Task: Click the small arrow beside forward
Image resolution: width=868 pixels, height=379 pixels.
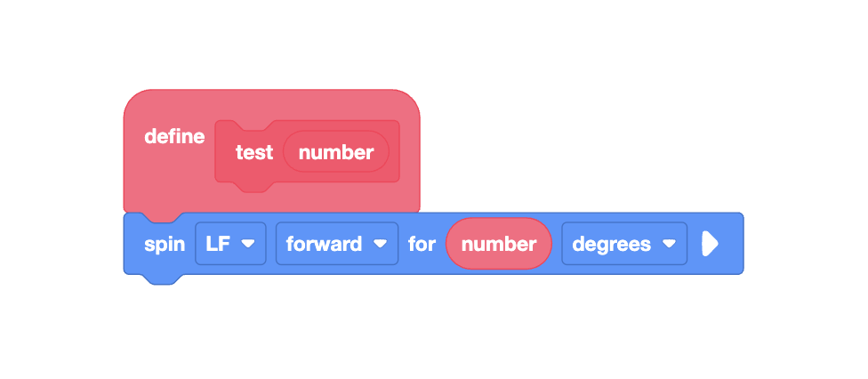Action: (x=380, y=244)
